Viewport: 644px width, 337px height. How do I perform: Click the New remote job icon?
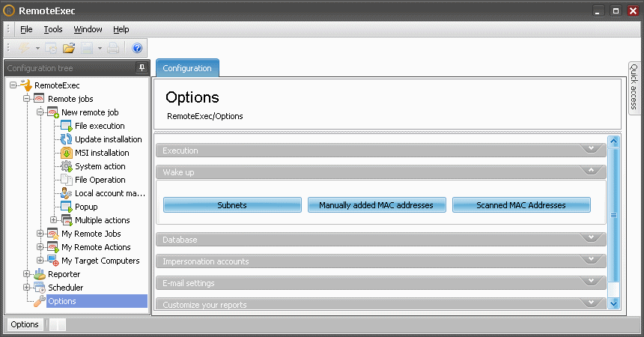(x=53, y=112)
